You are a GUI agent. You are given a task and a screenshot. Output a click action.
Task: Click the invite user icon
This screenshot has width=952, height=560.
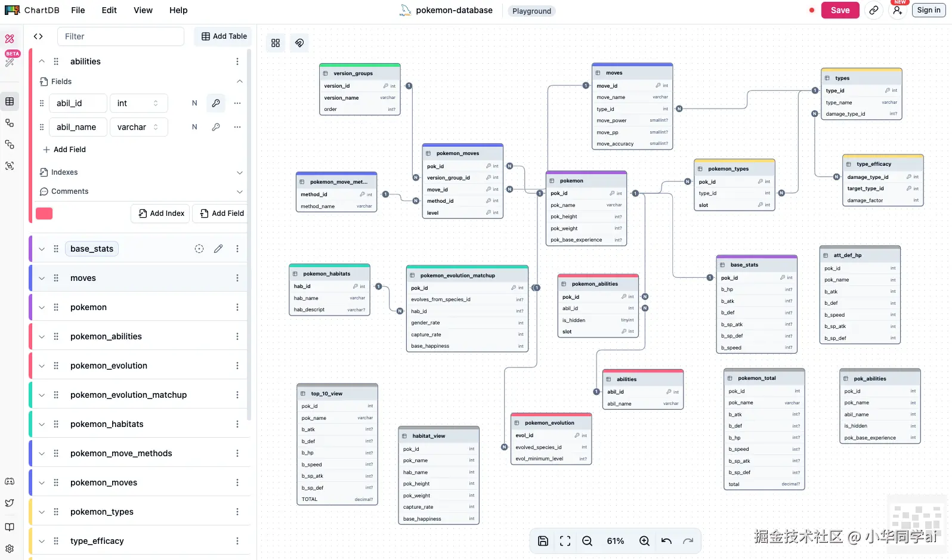click(898, 10)
